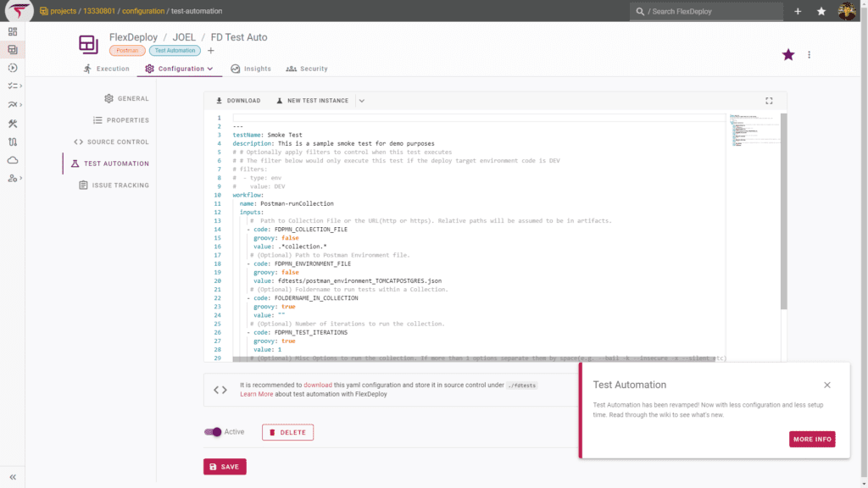Click the Download button in editor toolbar
The width and height of the screenshot is (868, 488).
[238, 101]
